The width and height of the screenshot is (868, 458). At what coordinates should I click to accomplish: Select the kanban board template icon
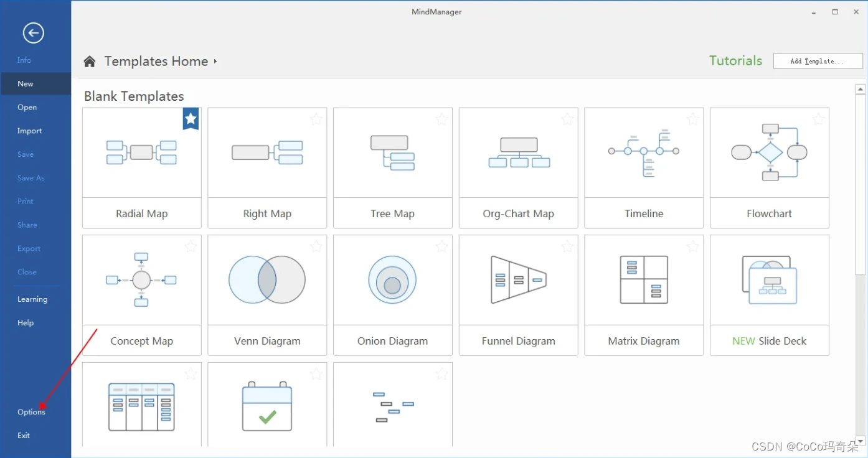click(141, 407)
